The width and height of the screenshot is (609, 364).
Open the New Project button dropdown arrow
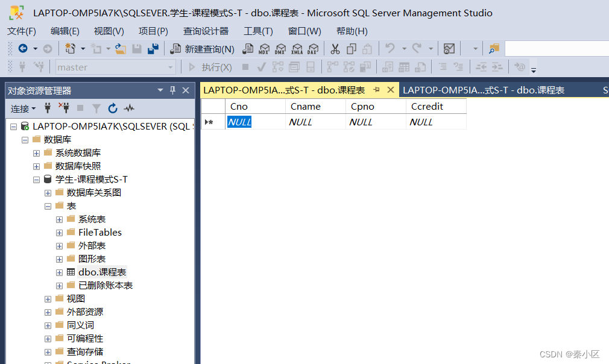[x=83, y=49]
